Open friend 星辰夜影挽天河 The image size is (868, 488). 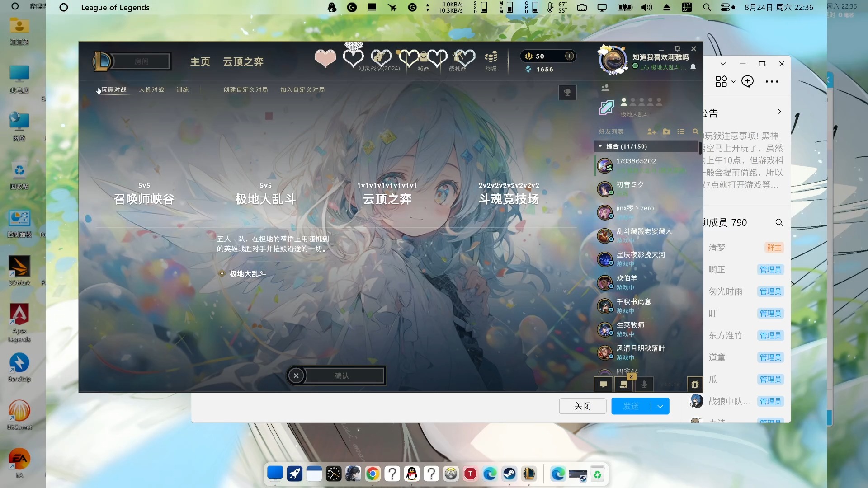646,259
